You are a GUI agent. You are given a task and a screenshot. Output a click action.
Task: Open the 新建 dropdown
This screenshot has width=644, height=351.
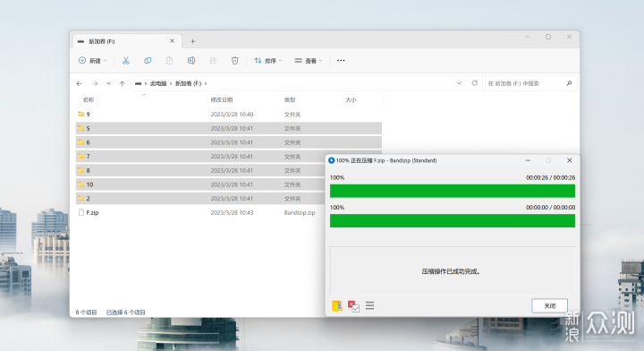pyautogui.click(x=92, y=60)
